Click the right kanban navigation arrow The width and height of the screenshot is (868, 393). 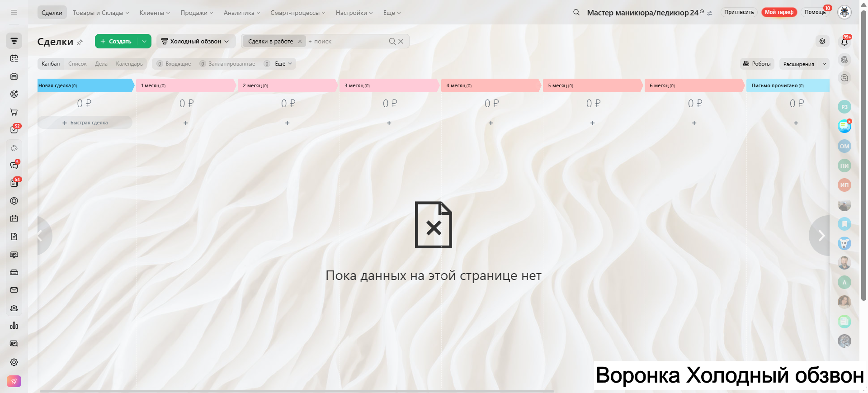pyautogui.click(x=820, y=236)
